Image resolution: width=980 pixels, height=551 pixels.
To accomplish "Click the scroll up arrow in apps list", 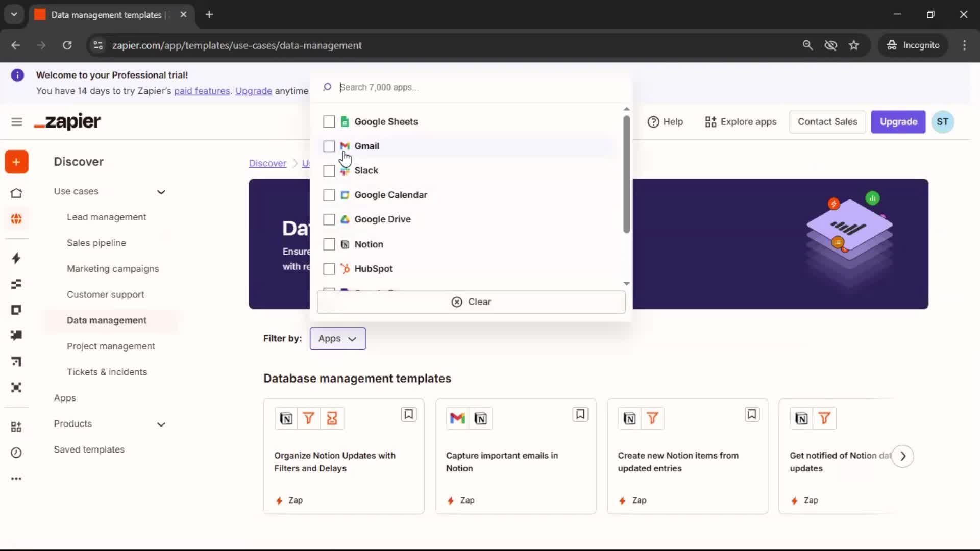I will 626,109.
